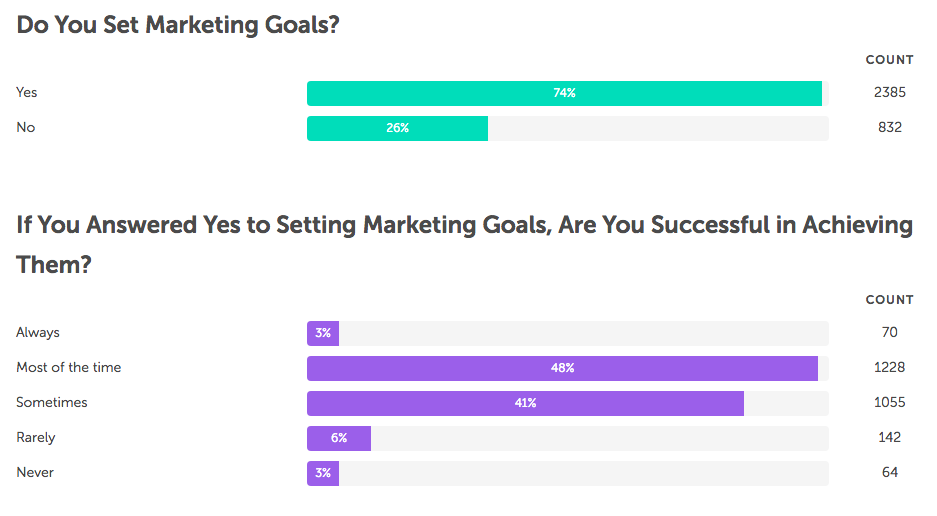Click the 3% bar in Always row
937x516 pixels.
323,333
